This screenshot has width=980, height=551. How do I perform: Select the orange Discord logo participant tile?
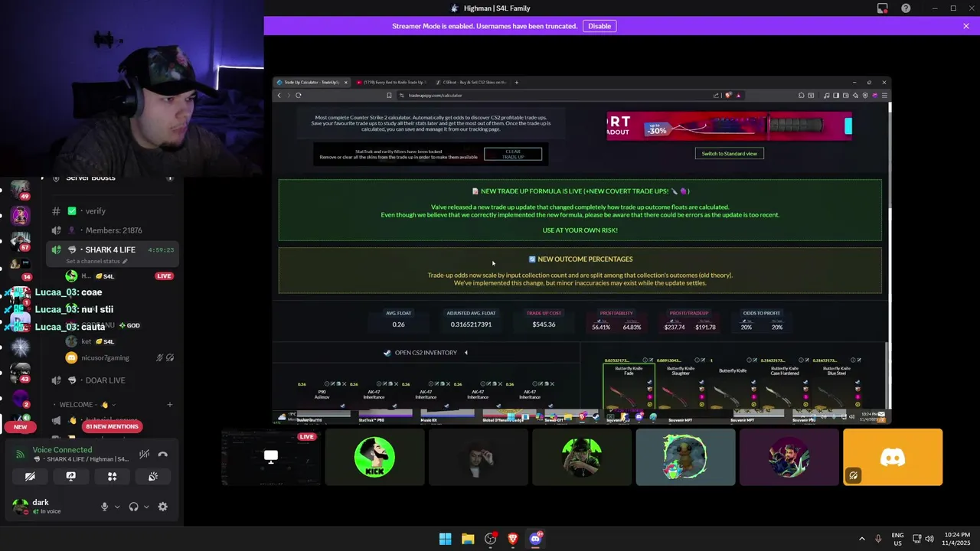coord(893,457)
